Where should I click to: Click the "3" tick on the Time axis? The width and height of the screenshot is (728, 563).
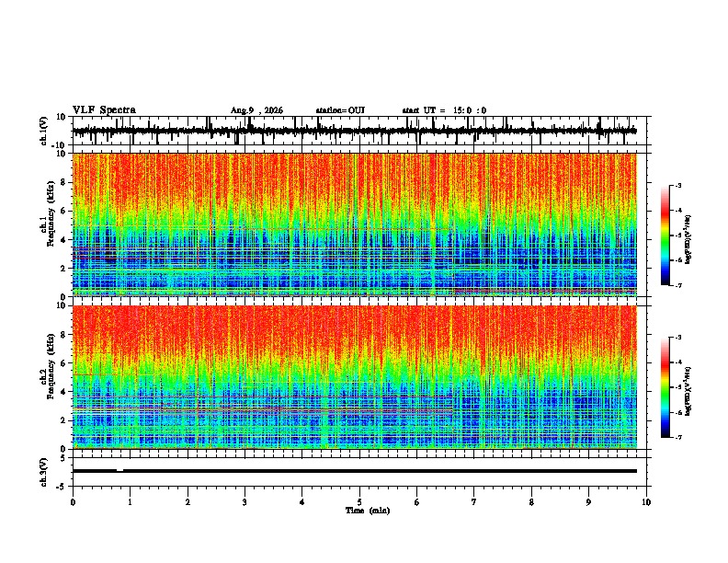[x=245, y=502]
